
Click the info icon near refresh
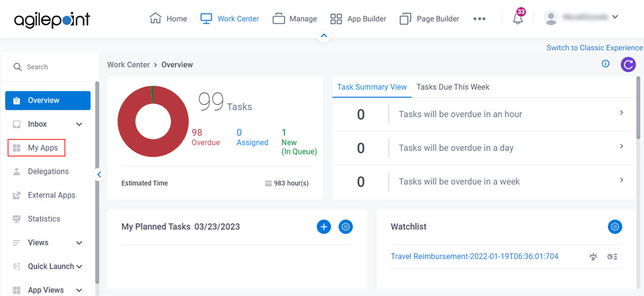click(x=606, y=64)
